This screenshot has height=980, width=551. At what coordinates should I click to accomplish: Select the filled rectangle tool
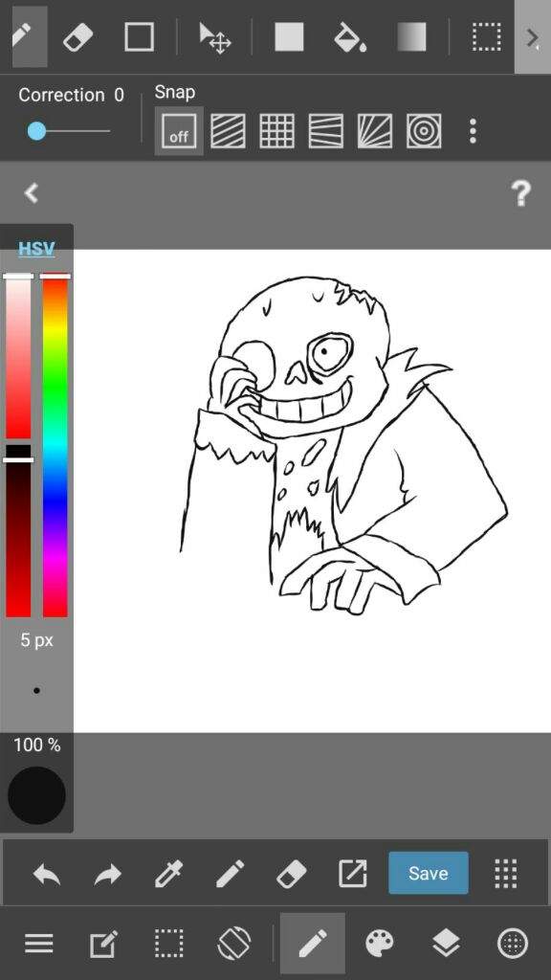pos(289,37)
